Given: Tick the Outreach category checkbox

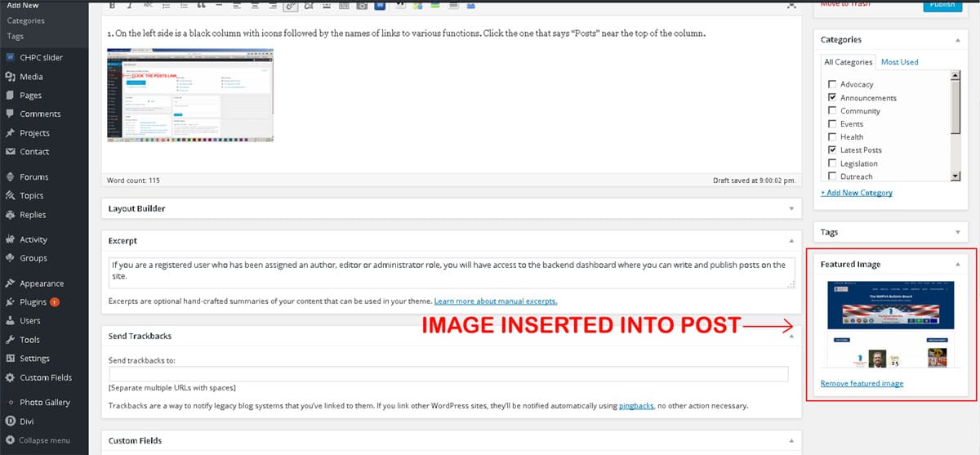Looking at the screenshot, I should 832,176.
